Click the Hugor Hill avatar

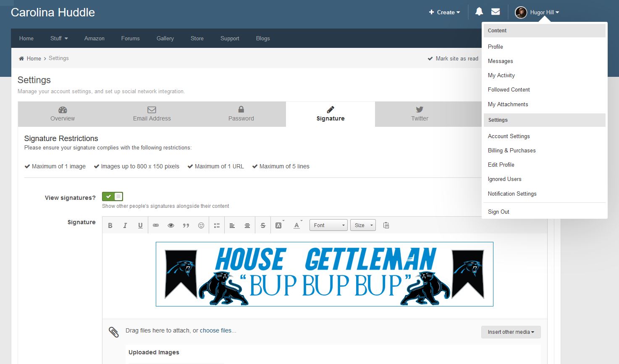point(521,13)
